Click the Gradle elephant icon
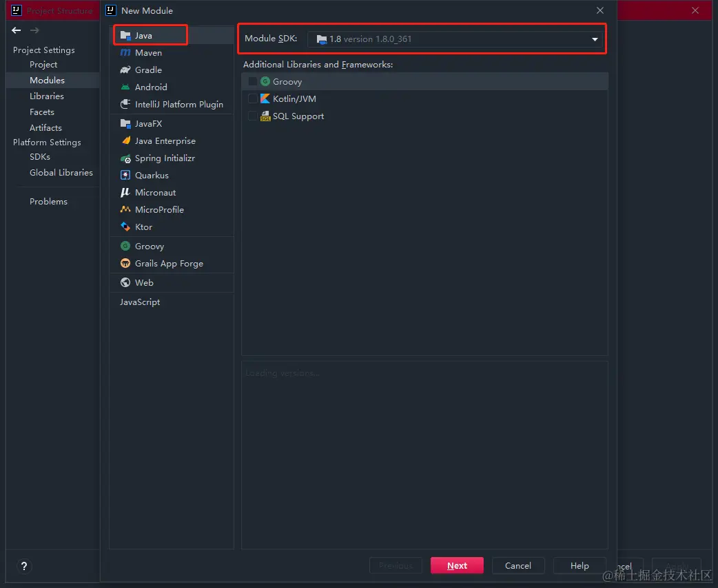The image size is (718, 588). point(125,70)
